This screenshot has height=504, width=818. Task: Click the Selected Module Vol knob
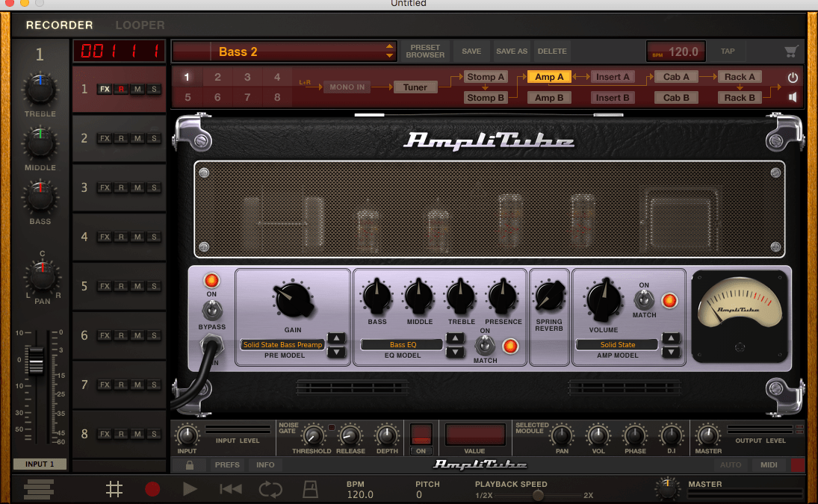pos(598,435)
